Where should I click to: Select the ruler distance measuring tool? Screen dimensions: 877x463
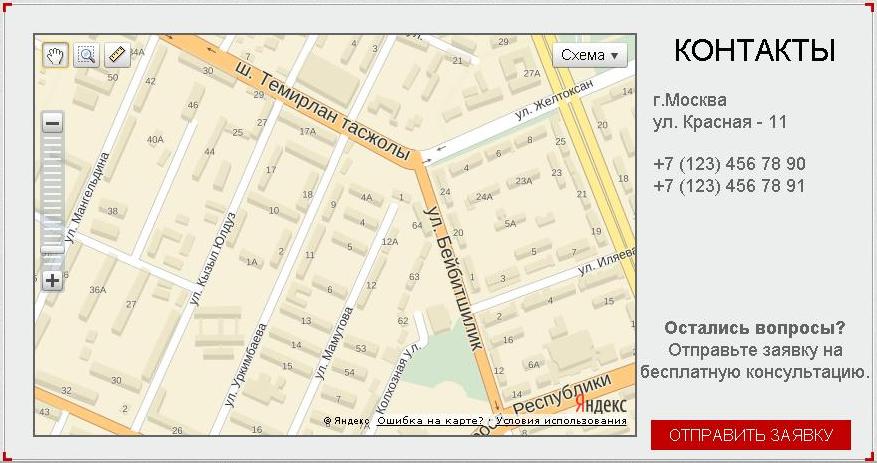(x=117, y=55)
